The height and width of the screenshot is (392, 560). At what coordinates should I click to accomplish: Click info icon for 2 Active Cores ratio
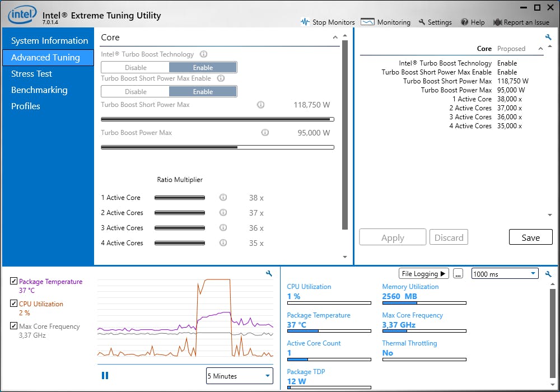point(223,212)
